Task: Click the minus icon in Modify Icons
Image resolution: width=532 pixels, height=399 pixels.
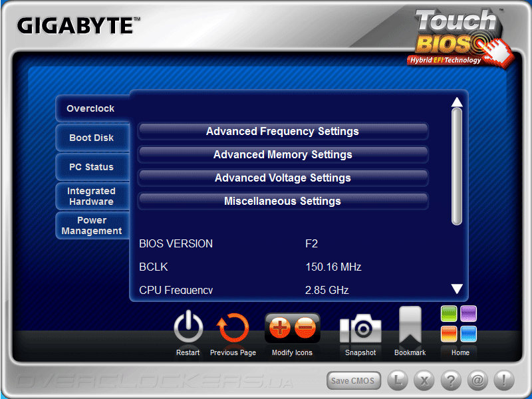Action: (305, 328)
